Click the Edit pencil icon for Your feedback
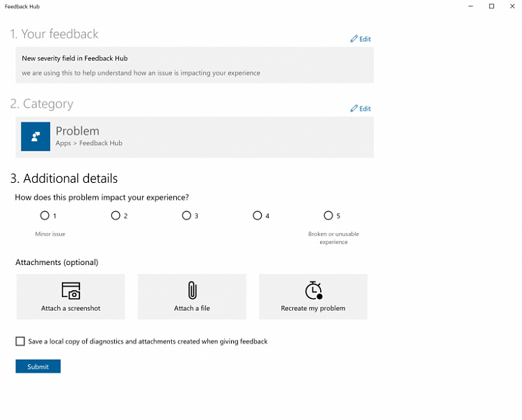The width and height of the screenshot is (522, 420). tap(354, 39)
